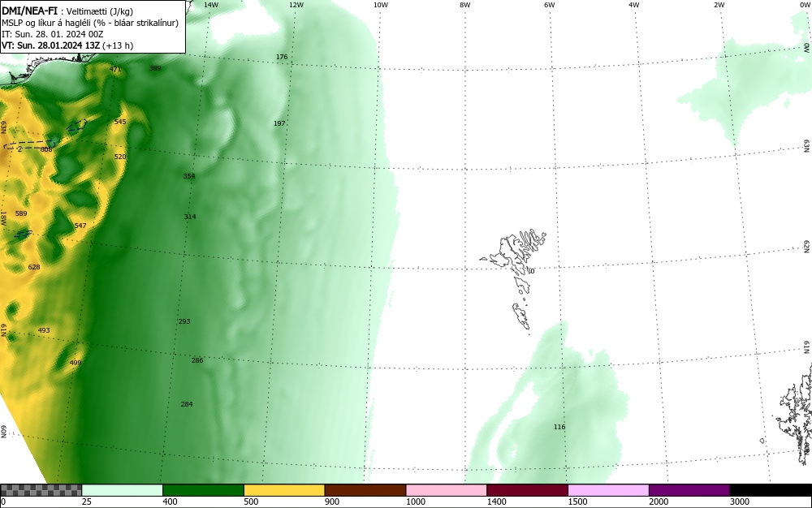
Task: Click the 14W longitude label
Action: point(211,5)
